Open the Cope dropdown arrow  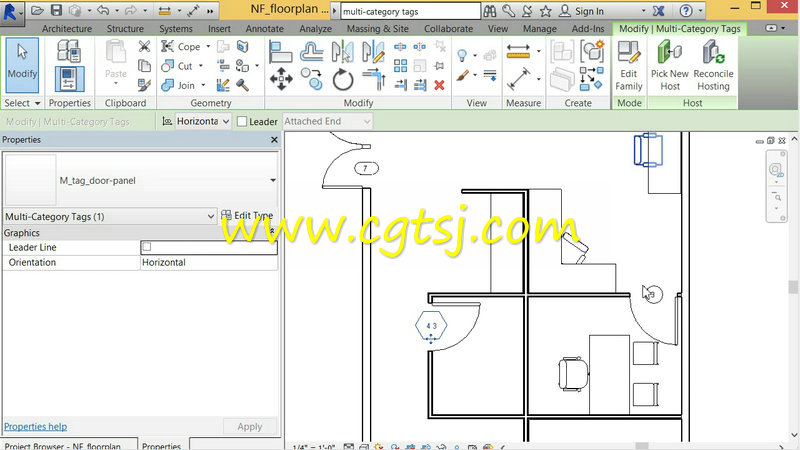pyautogui.click(x=208, y=46)
